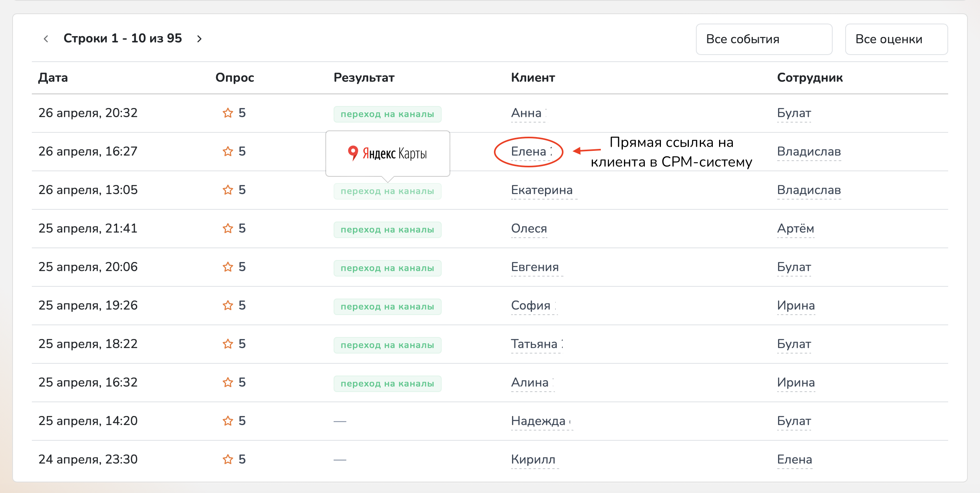Viewport: 980px width, 493px height.
Task: Open client Надежда link
Action: 538,421
